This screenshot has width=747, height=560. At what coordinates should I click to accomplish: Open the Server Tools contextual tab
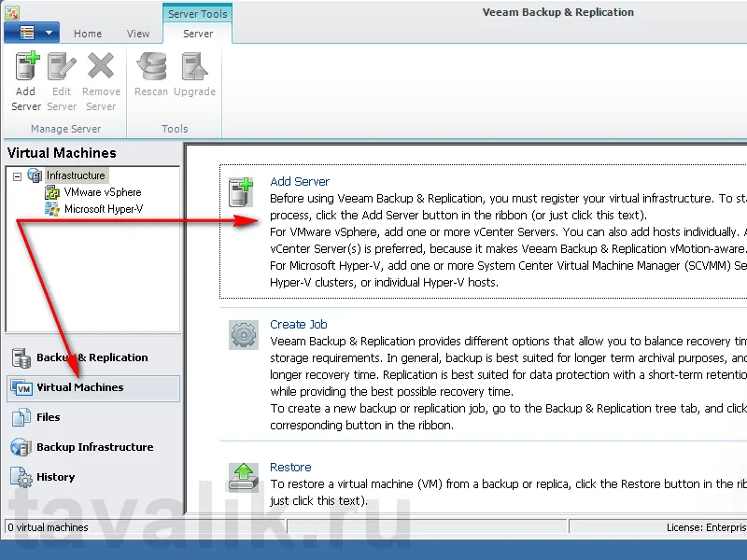tap(197, 14)
